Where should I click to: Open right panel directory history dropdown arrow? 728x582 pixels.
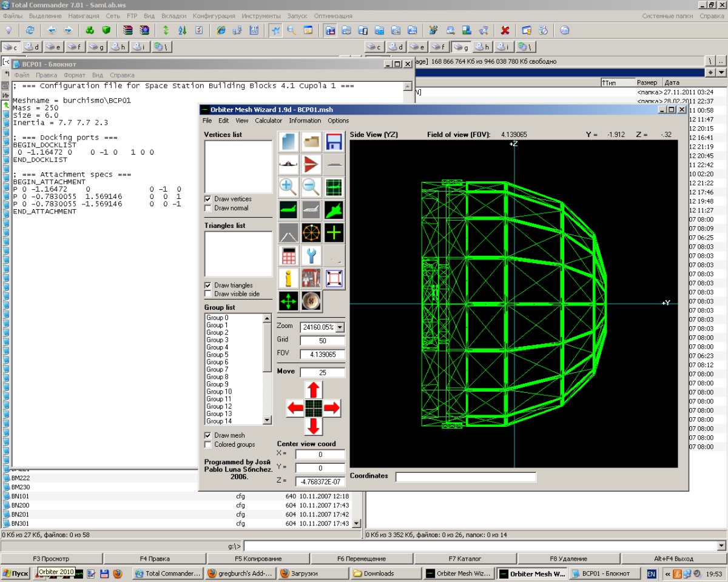point(721,73)
